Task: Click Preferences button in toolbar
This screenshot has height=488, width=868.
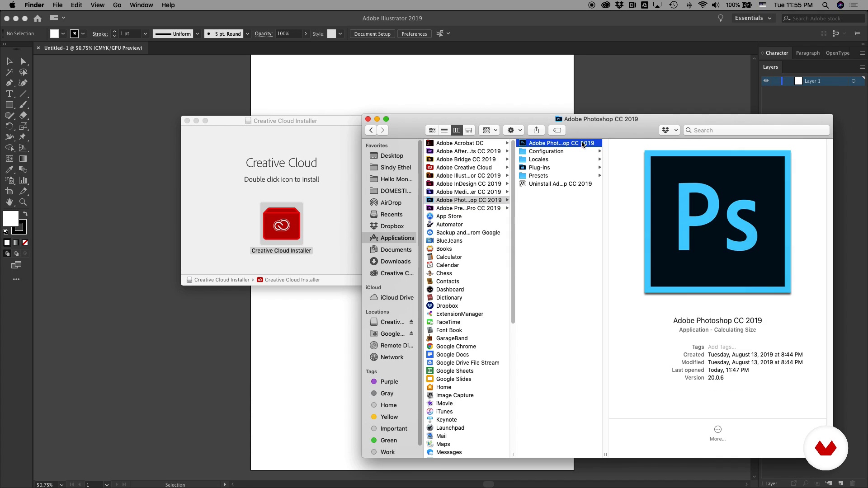Action: [414, 33]
